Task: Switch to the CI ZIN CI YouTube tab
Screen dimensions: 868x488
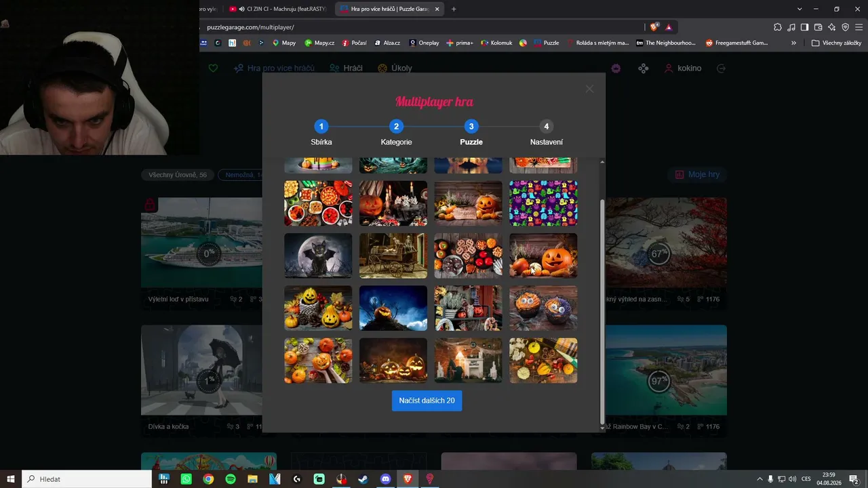Action: click(x=278, y=9)
